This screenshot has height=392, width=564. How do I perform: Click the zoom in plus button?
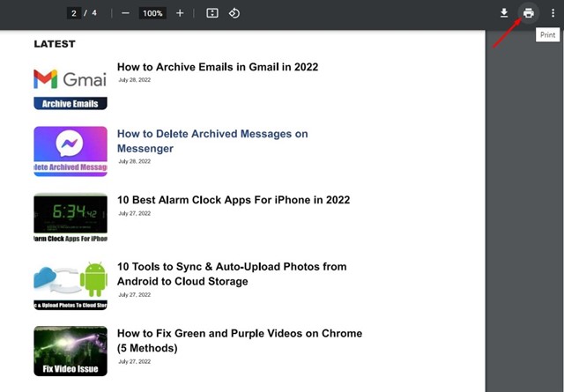(180, 13)
